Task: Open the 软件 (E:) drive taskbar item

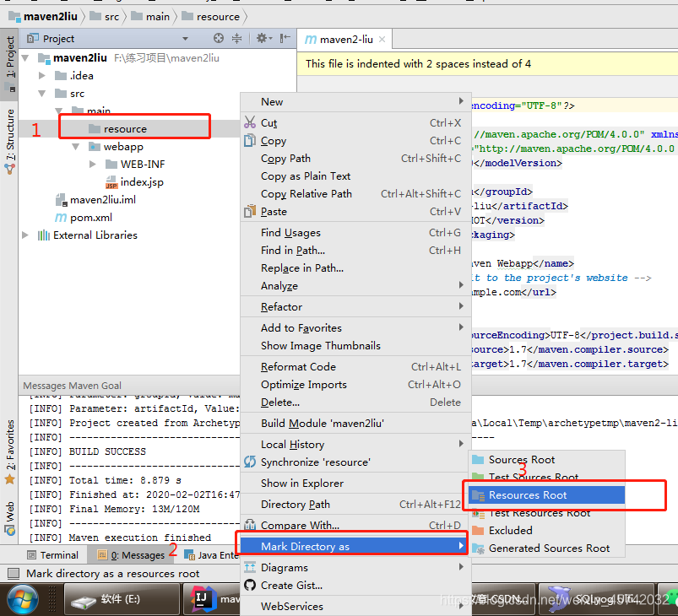Action: [x=122, y=599]
